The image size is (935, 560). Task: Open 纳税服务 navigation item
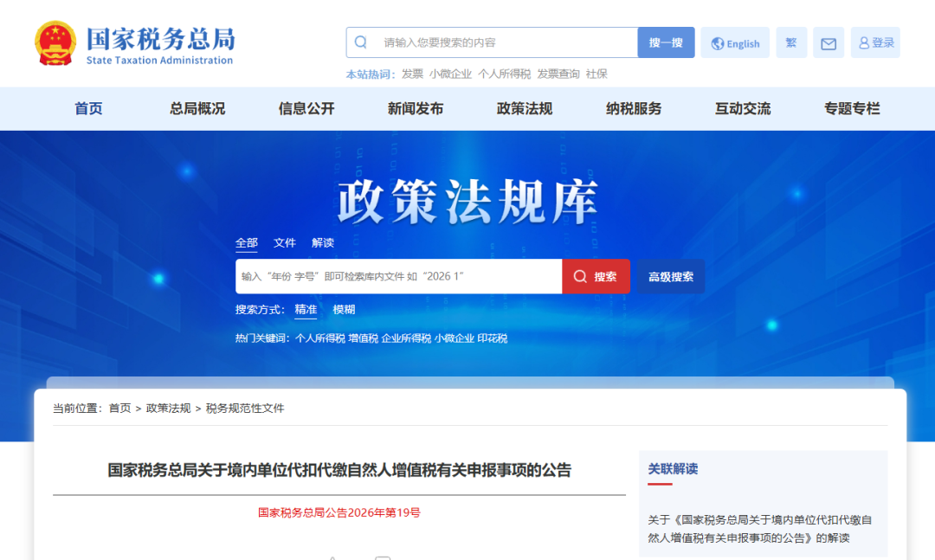pyautogui.click(x=634, y=108)
